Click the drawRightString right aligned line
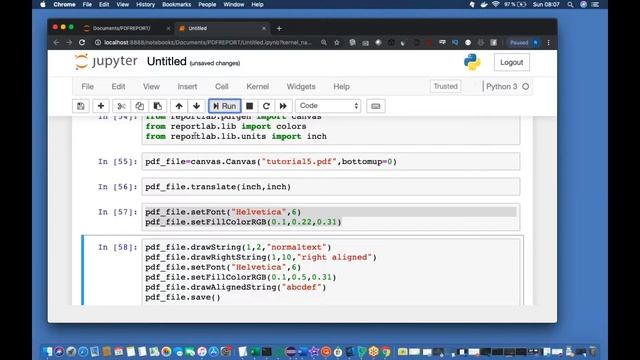The width and height of the screenshot is (640, 360). (261, 258)
